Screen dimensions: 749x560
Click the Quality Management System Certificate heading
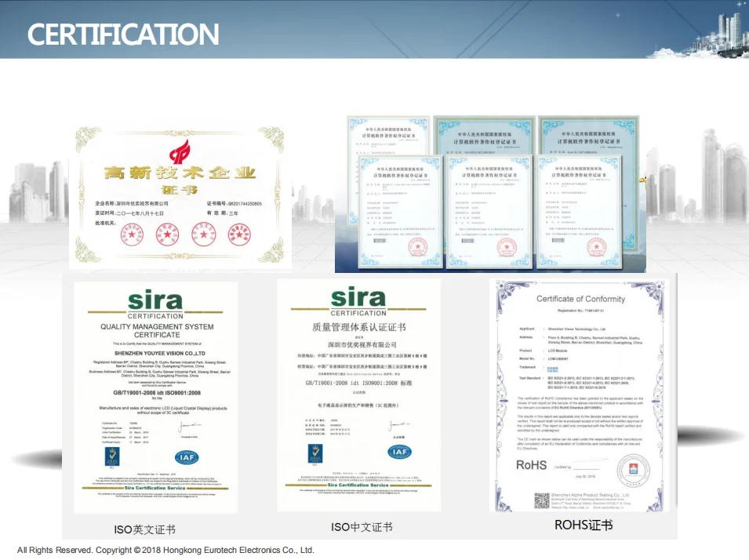point(156,330)
